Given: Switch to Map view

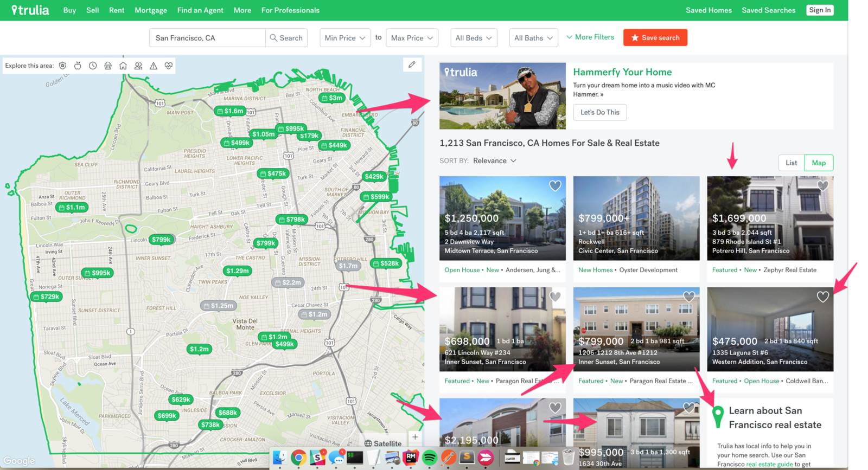Looking at the screenshot, I should point(819,163).
